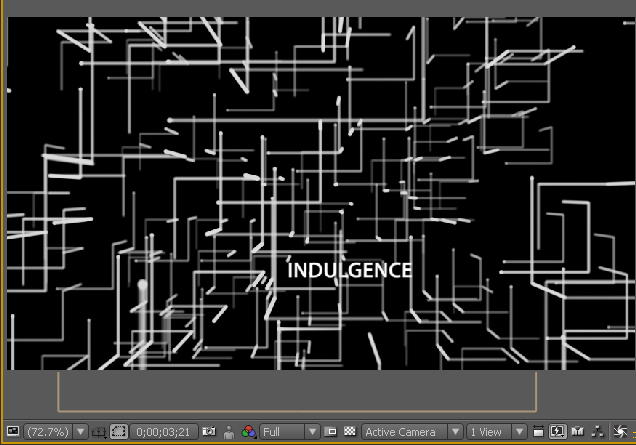
Task: Take a snapshot with the camera icon
Action: point(209,432)
